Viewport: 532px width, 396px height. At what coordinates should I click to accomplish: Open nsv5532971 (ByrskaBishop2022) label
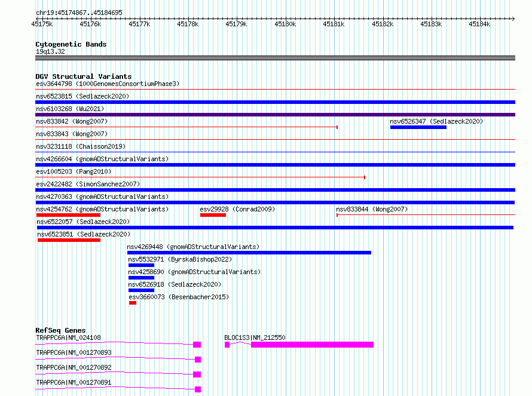pyautogui.click(x=180, y=259)
